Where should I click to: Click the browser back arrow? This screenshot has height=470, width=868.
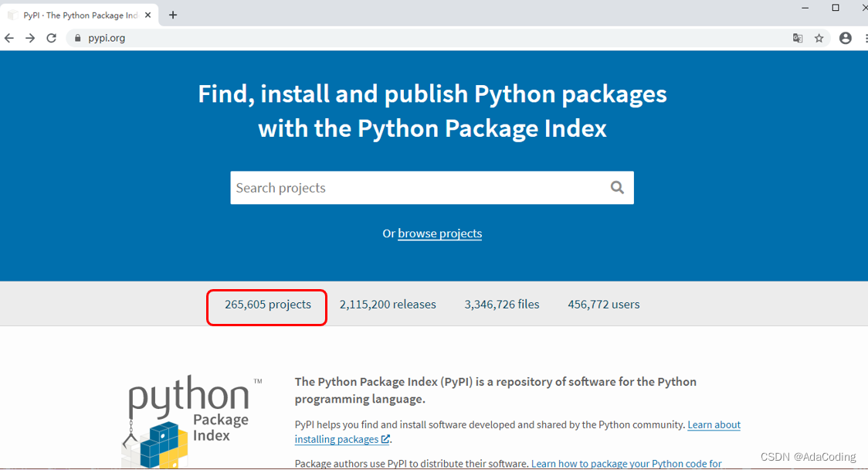8,38
